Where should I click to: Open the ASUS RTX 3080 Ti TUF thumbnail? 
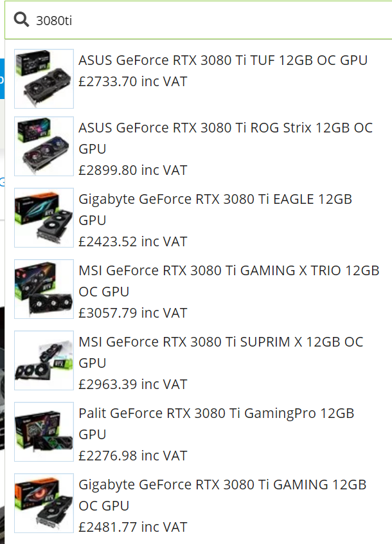(44, 78)
